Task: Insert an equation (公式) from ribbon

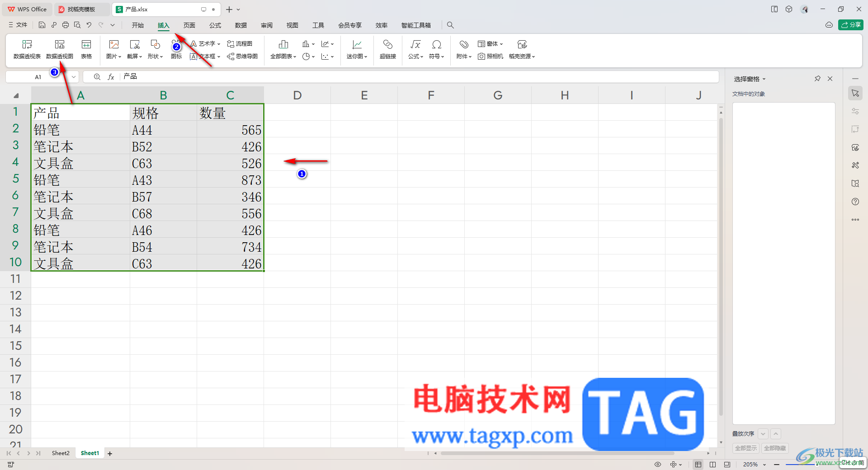Action: (415, 50)
